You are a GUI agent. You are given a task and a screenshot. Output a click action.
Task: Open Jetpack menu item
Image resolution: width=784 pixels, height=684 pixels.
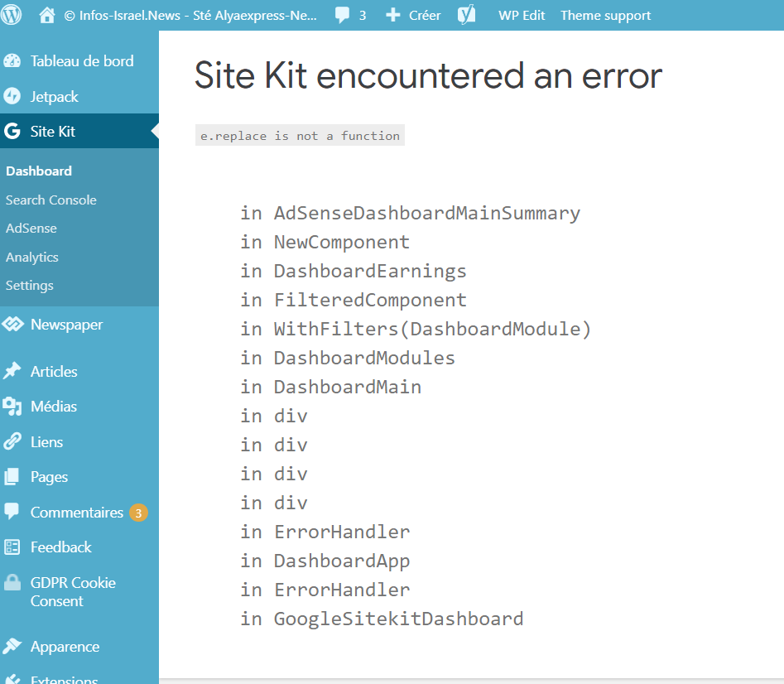point(54,97)
